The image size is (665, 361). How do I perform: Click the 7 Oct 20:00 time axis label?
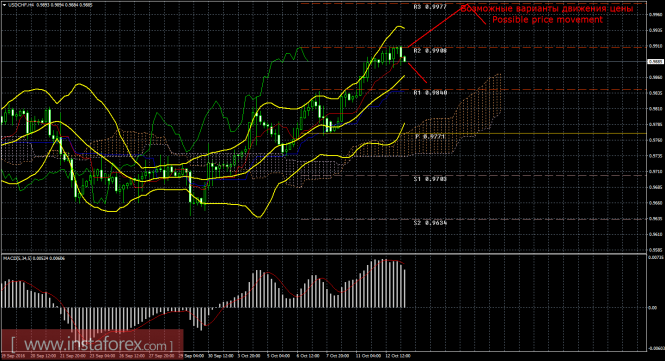tap(338, 356)
